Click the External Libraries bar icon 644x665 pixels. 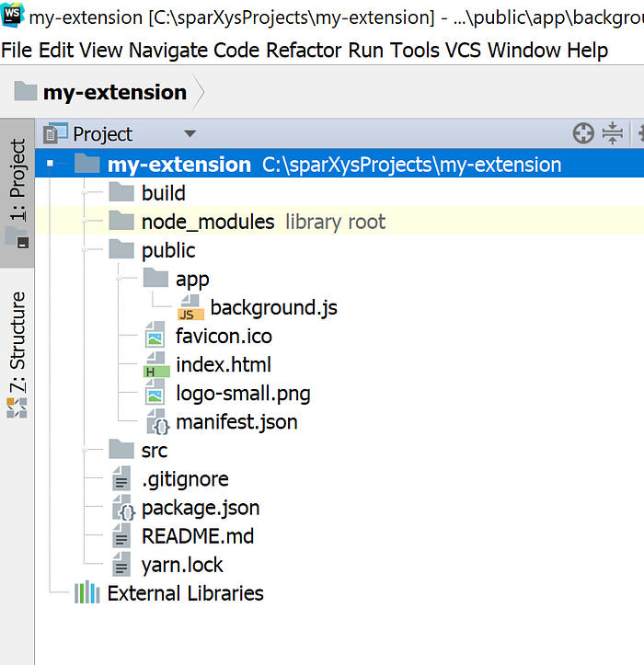(86, 593)
